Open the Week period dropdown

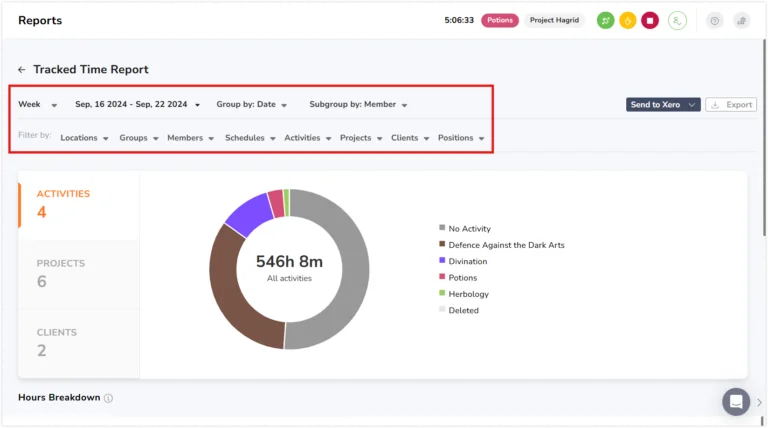pyautogui.click(x=37, y=104)
